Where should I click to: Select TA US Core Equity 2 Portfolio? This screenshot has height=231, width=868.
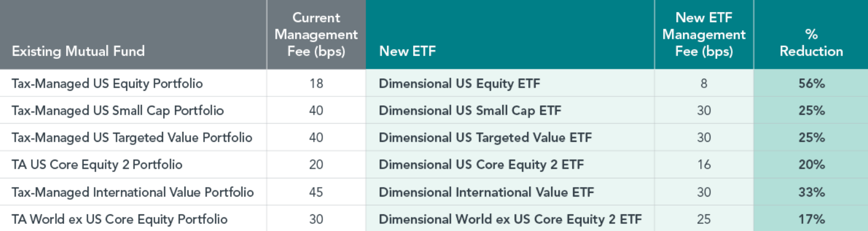click(x=97, y=165)
